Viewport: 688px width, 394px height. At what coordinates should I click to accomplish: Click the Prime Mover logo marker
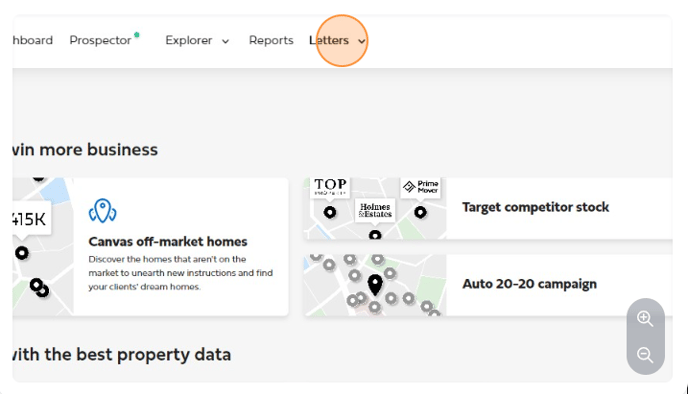click(421, 187)
